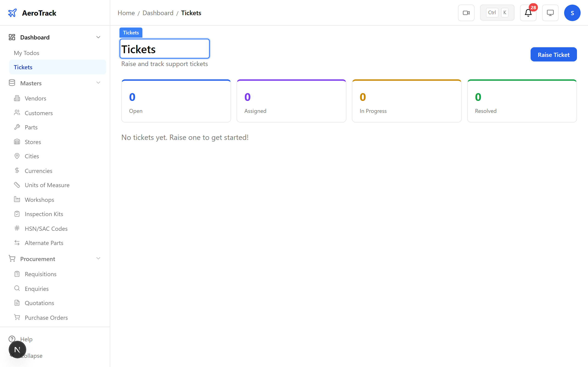Click the Raise Ticket button
The width and height of the screenshot is (588, 367).
click(x=554, y=54)
